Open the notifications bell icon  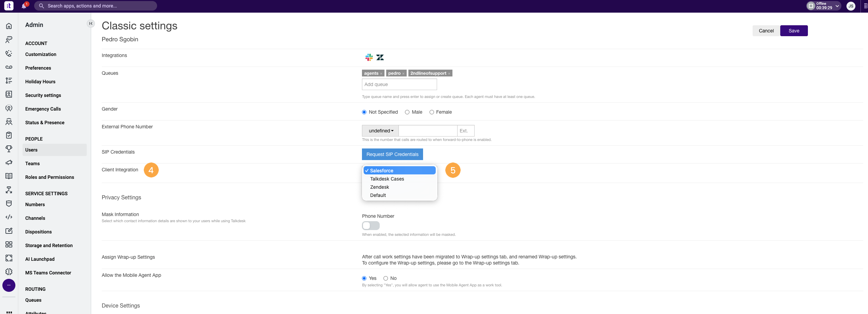click(x=24, y=6)
